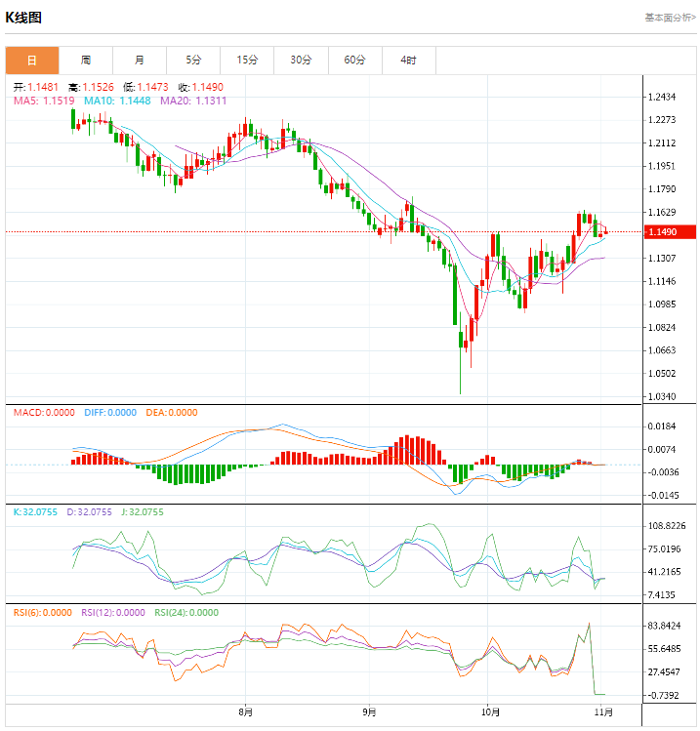Click the 低:1.1473 low value

[x=145, y=87]
